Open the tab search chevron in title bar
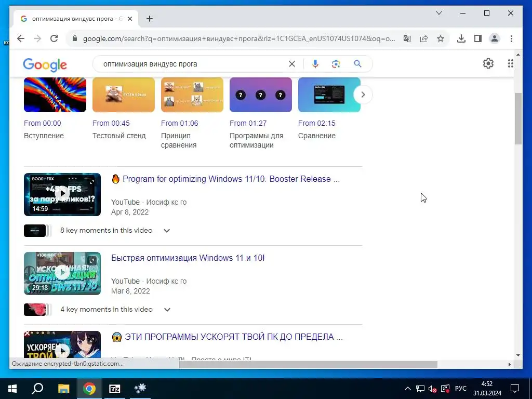The image size is (532, 399). click(438, 13)
